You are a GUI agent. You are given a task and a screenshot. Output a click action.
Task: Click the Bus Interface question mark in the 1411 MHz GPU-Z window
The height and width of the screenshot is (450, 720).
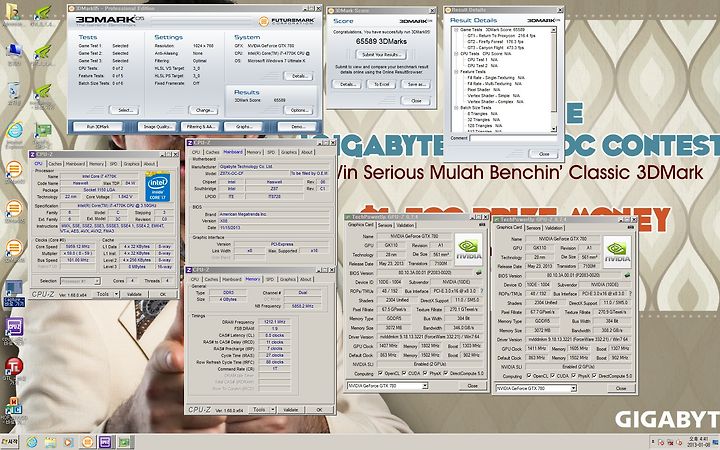(x=630, y=293)
